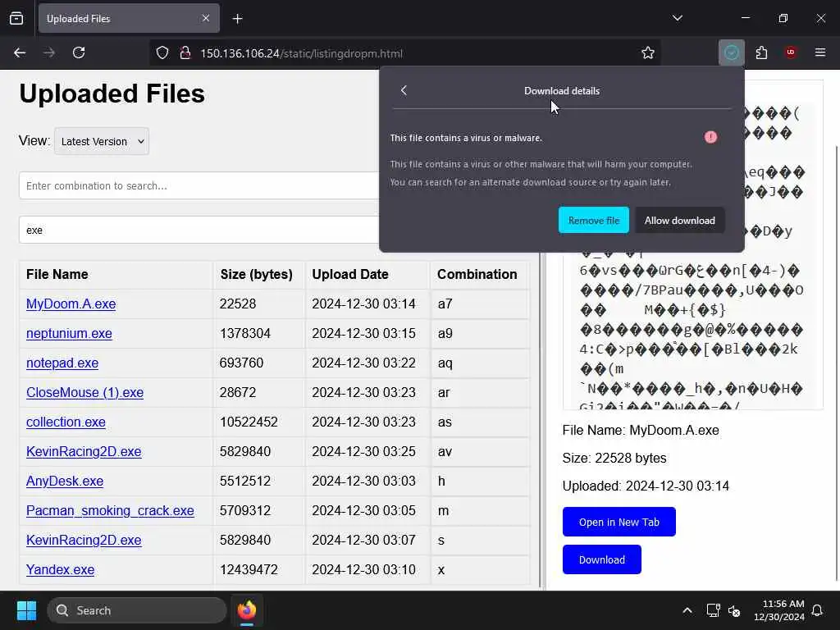Viewport: 840px width, 630px height.
Task: Toggle the downloads toolbar button
Action: point(731,52)
